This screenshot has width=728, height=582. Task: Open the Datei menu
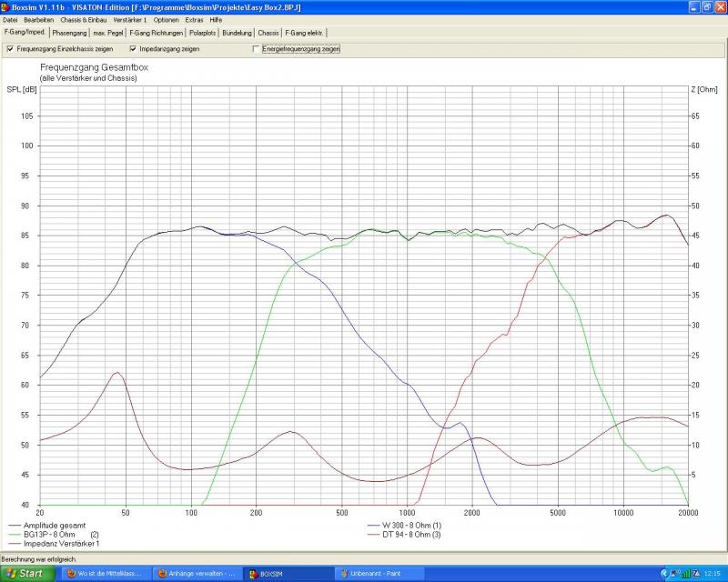pos(10,19)
